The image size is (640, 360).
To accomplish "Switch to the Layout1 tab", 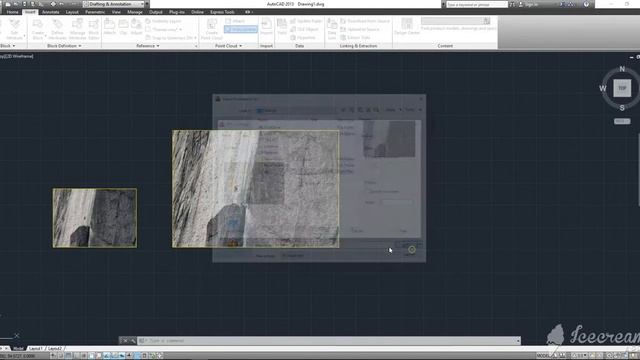I will click(36, 349).
